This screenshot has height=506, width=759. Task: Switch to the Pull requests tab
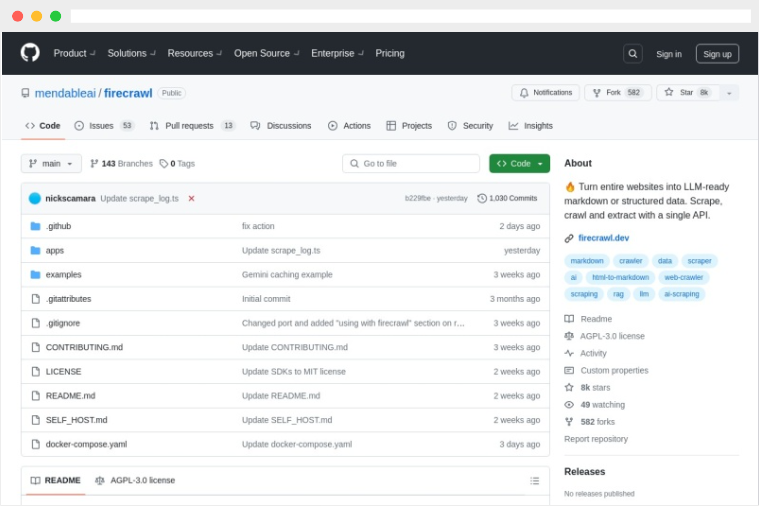pos(192,126)
